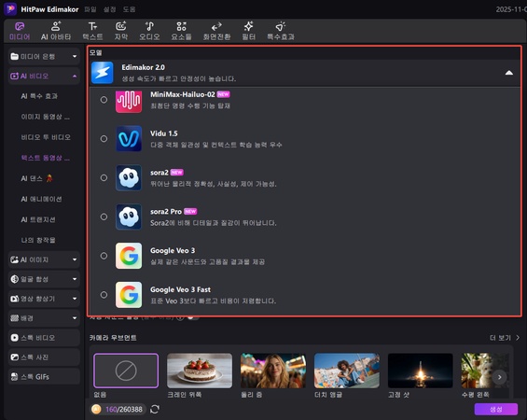Select the Vidu 1.5 radio button
Viewport: 527px width, 420px height.
[x=104, y=138]
